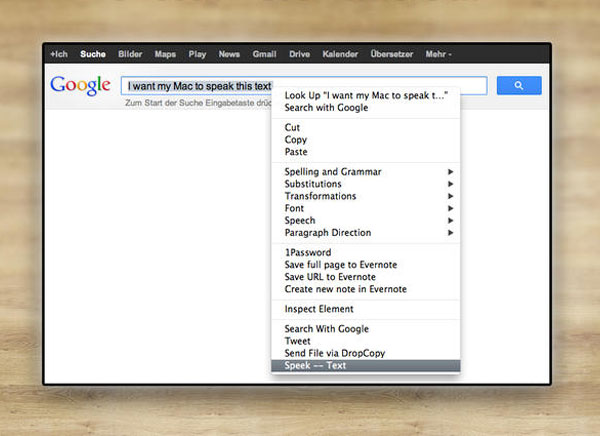Expand the Spelling and Grammar submenu
Viewport: 600px width, 436px height.
(x=365, y=172)
